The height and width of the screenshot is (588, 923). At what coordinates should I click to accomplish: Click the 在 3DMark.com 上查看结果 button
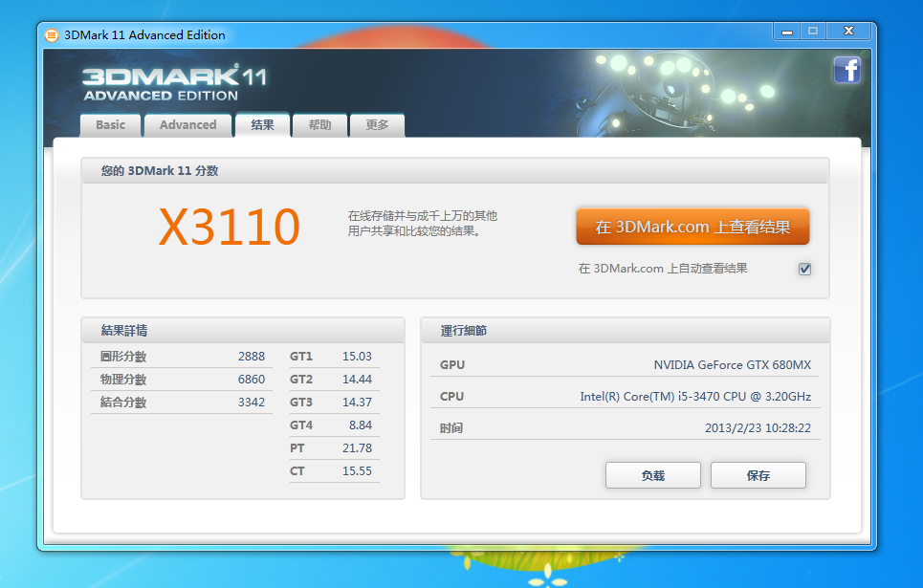(692, 227)
